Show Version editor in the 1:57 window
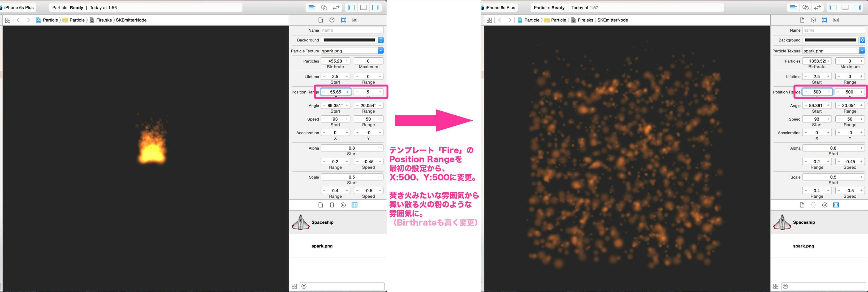This screenshot has width=868, height=292. pyautogui.click(x=818, y=7)
